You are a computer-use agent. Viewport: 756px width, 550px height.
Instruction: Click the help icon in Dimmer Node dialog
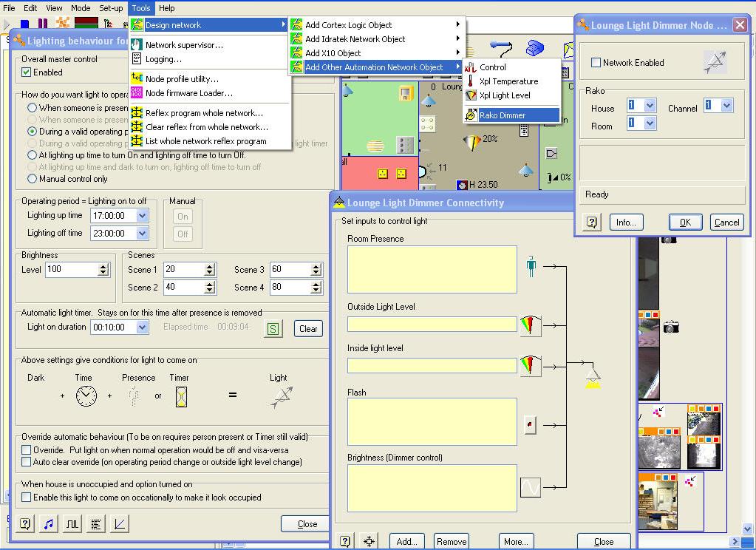tap(591, 222)
